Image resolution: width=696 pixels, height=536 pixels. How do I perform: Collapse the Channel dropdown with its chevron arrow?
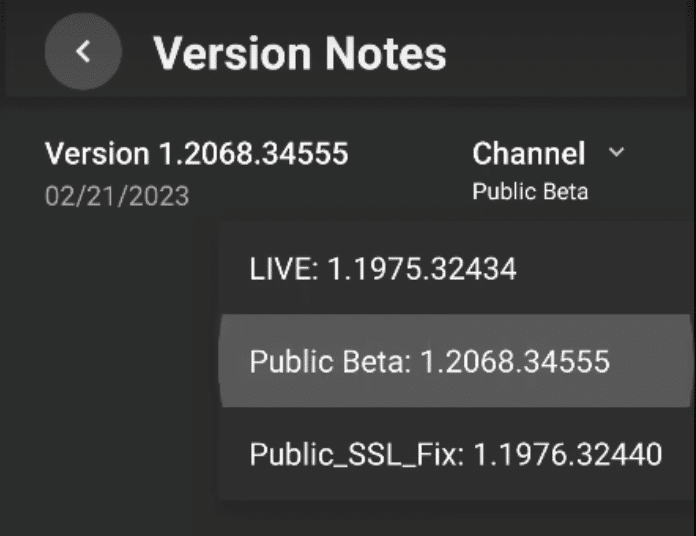tap(616, 152)
